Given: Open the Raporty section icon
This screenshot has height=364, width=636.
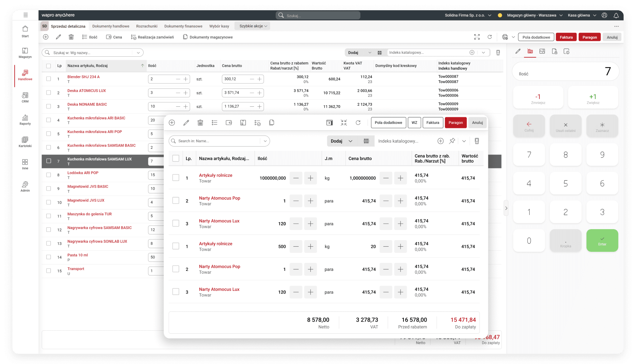Looking at the screenshot, I should [25, 120].
